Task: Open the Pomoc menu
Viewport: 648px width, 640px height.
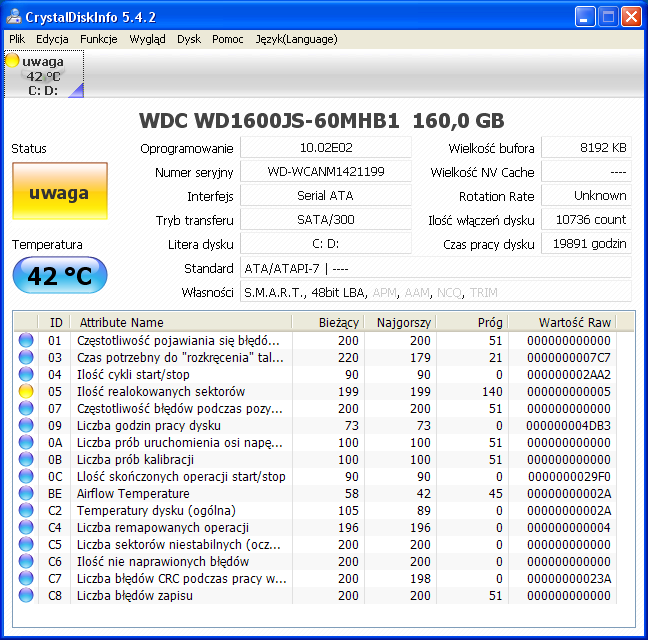Action: 228,39
